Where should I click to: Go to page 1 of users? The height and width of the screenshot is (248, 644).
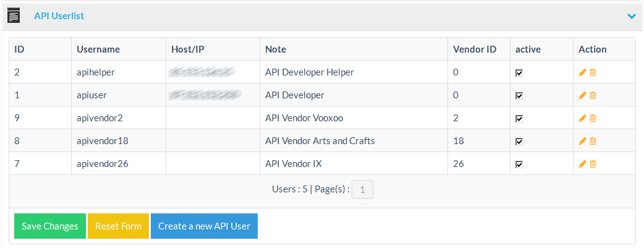(362, 190)
